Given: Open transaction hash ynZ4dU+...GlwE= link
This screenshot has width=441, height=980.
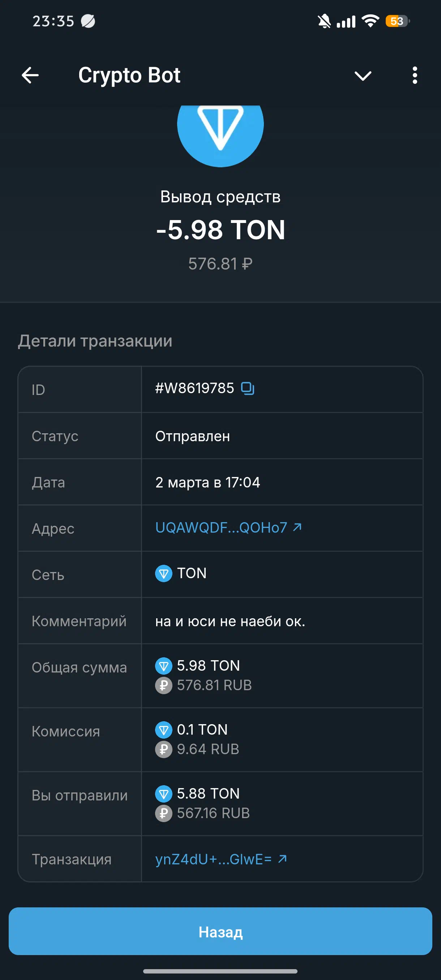Looking at the screenshot, I should [214, 859].
